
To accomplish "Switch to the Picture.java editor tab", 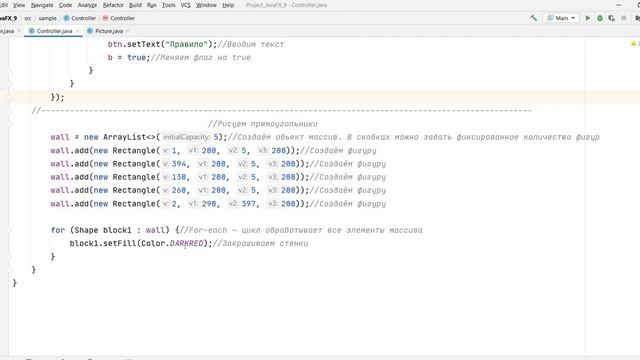I will 108,31.
